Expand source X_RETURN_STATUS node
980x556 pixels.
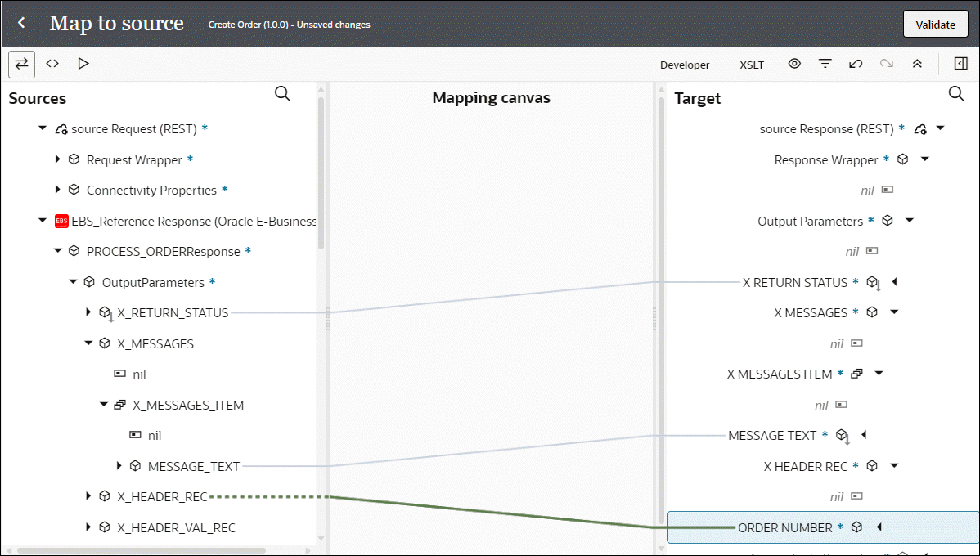[88, 312]
